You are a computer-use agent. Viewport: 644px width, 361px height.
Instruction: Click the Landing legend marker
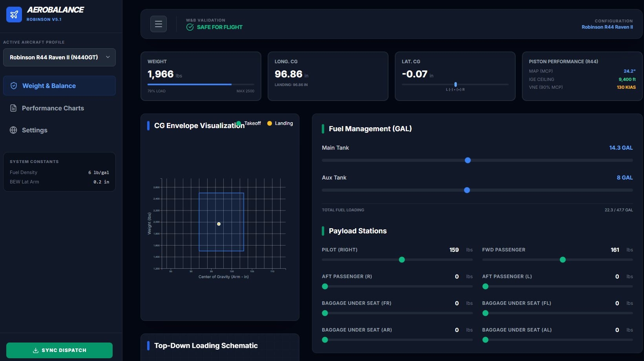coord(270,123)
